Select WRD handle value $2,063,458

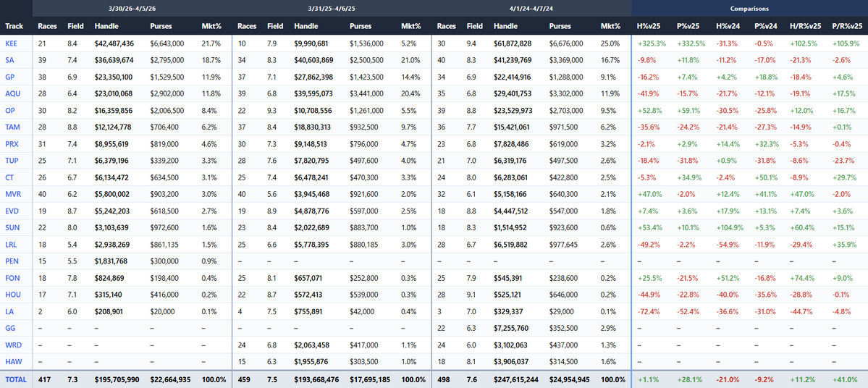coord(312,345)
